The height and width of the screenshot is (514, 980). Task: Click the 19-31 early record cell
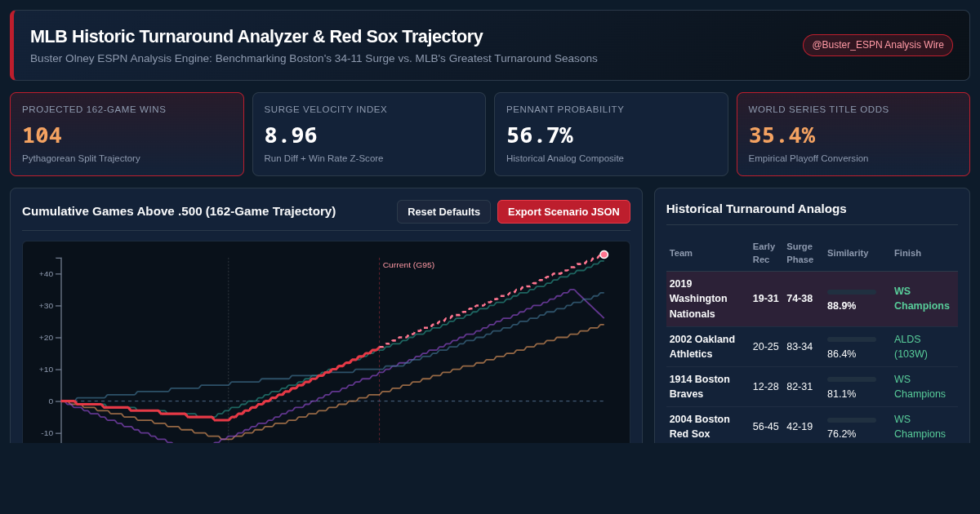point(766,299)
